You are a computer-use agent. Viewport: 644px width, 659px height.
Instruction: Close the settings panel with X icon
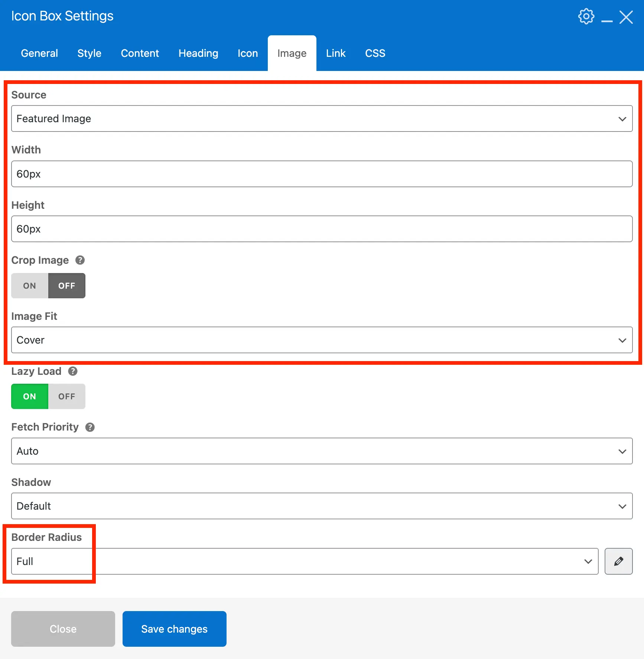coord(626,17)
